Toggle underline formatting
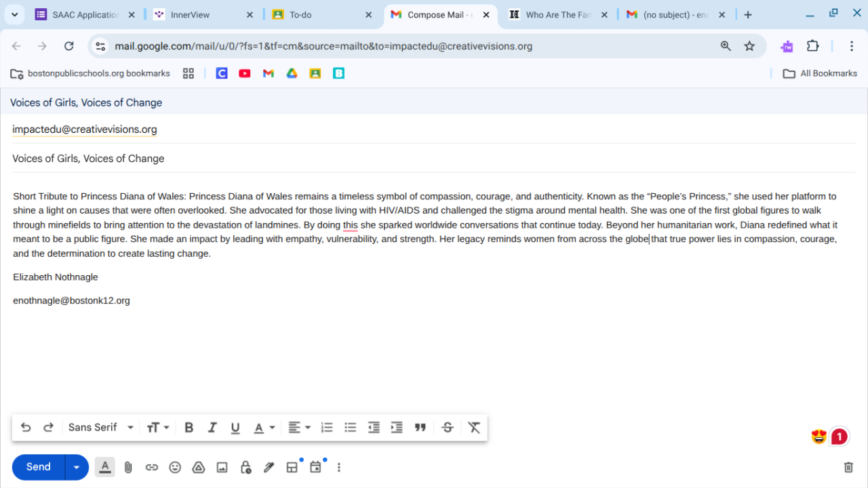This screenshot has height=488, width=868. coord(235,427)
